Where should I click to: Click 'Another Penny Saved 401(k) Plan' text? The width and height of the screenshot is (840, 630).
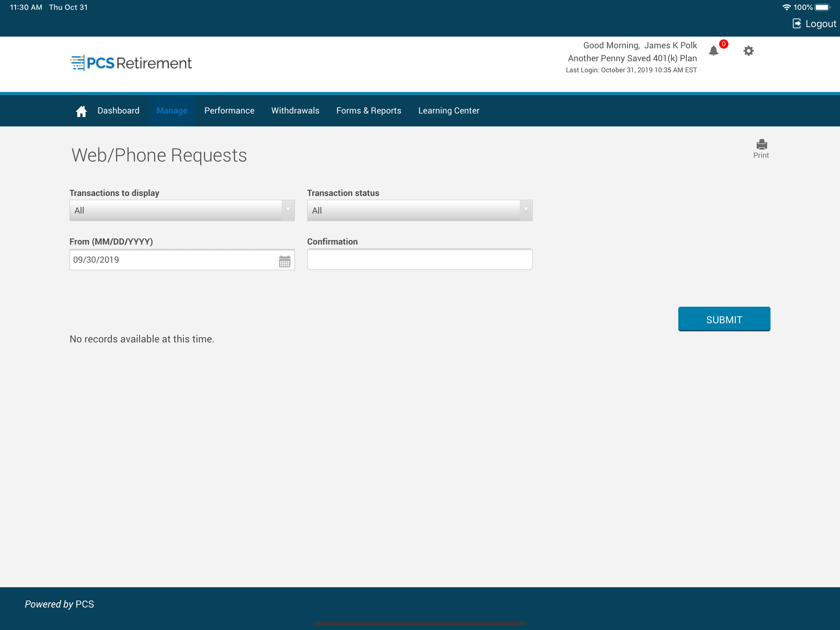[x=632, y=58]
